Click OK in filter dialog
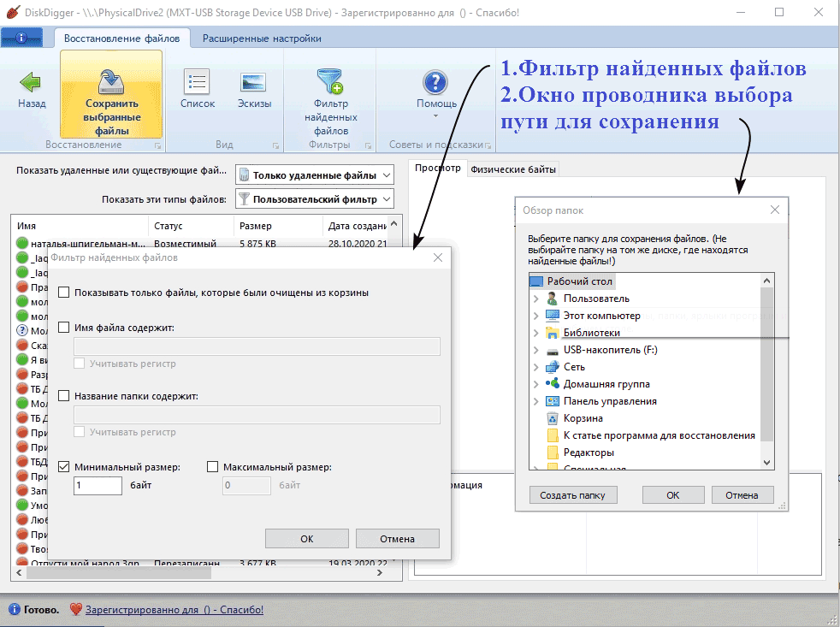The height and width of the screenshot is (627, 840). (x=306, y=539)
